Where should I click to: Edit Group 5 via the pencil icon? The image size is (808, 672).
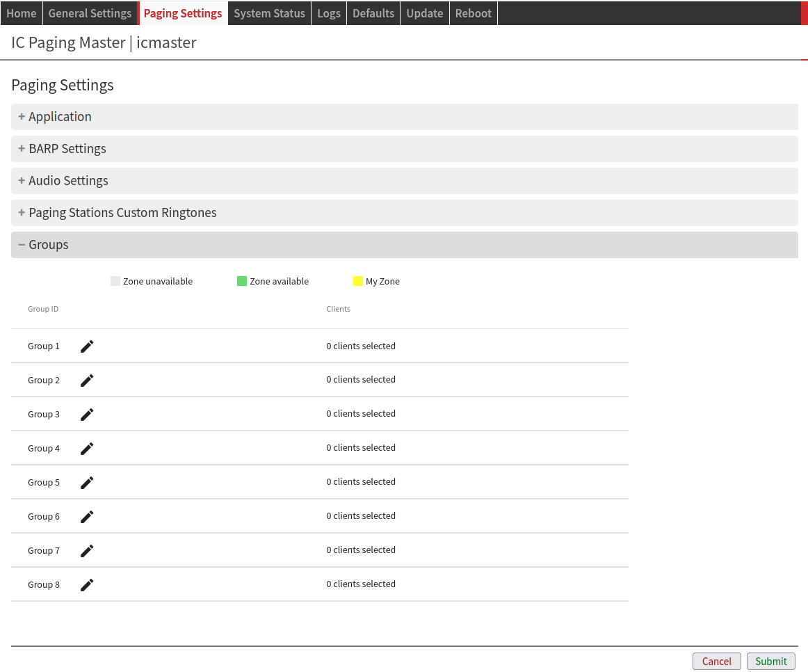click(87, 483)
